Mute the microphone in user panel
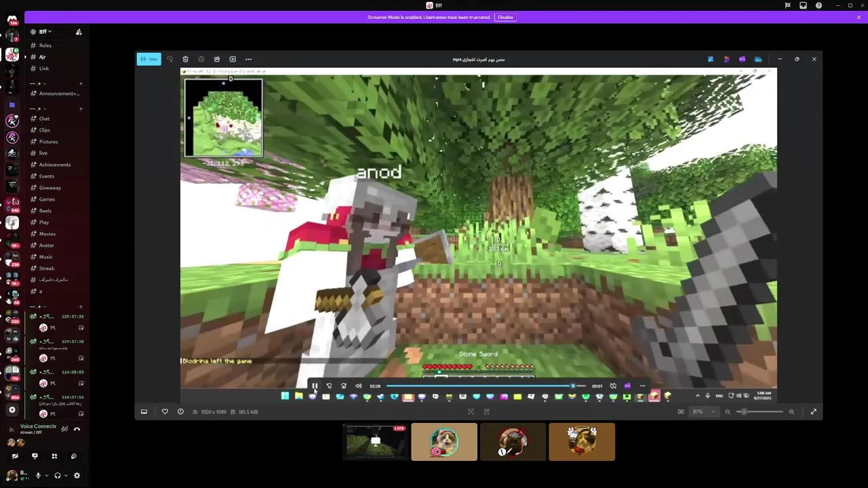 point(38,476)
